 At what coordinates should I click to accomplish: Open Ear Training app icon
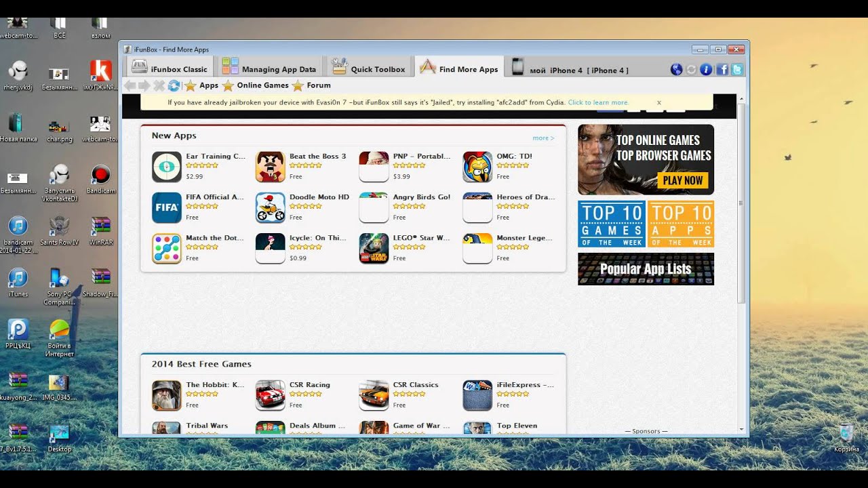tap(166, 167)
